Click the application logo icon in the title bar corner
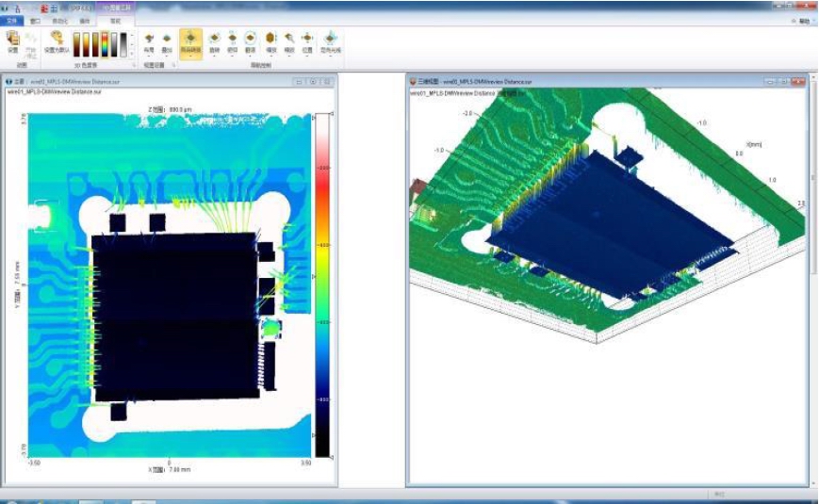This screenshot has height=504, width=819. [5, 8]
